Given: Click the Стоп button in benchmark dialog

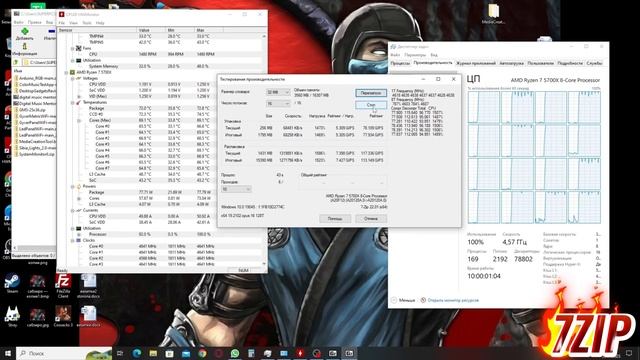Looking at the screenshot, I should click(371, 105).
